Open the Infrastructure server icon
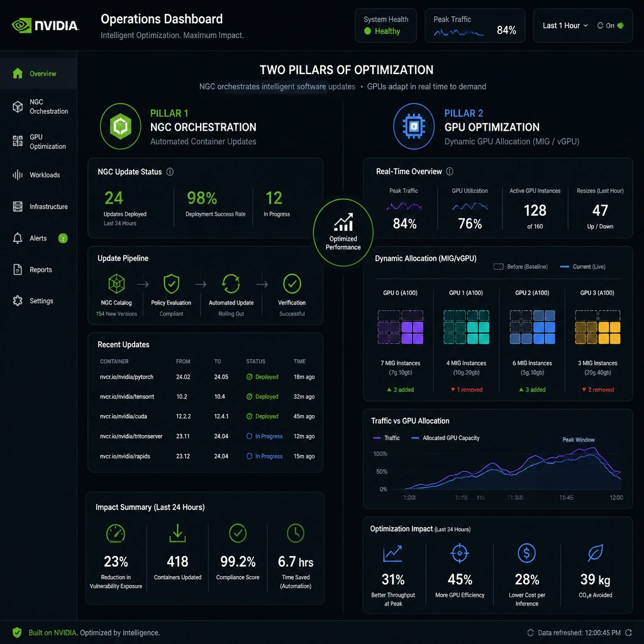This screenshot has width=644, height=644. (18, 206)
